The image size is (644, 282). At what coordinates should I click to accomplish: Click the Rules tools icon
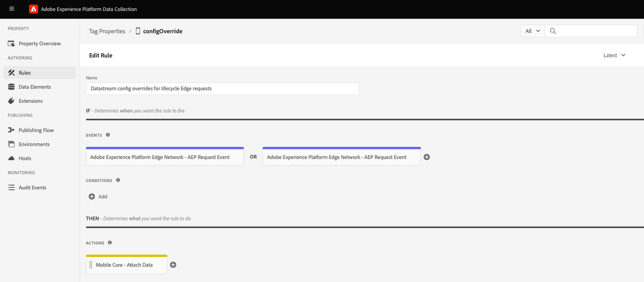tap(12, 73)
